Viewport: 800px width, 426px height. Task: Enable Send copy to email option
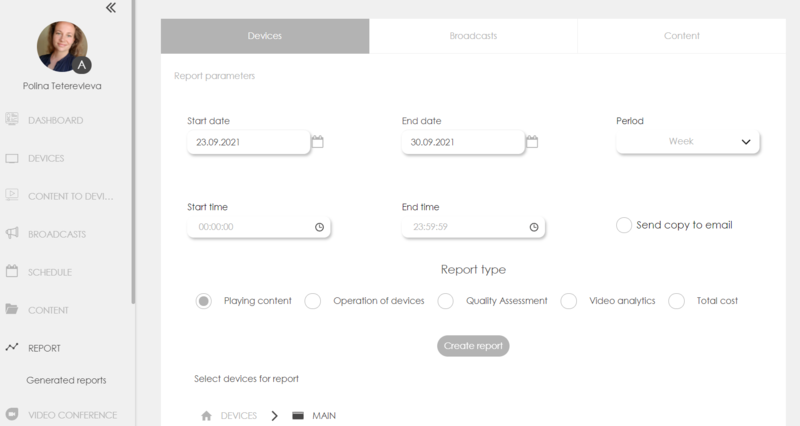click(x=625, y=225)
